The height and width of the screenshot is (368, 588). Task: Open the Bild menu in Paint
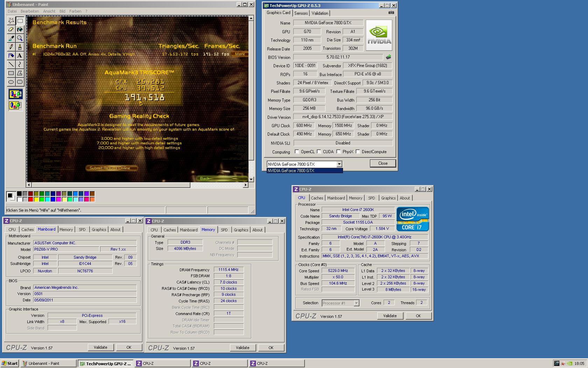click(62, 11)
